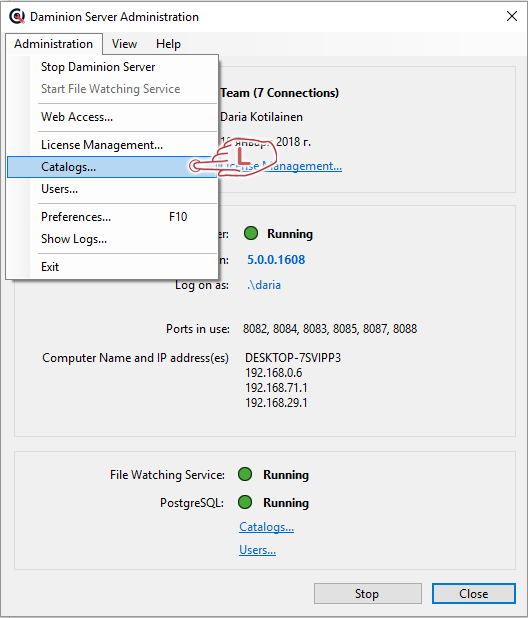Close the Daminion Server Administration window
This screenshot has width=528, height=618.
pyautogui.click(x=512, y=16)
